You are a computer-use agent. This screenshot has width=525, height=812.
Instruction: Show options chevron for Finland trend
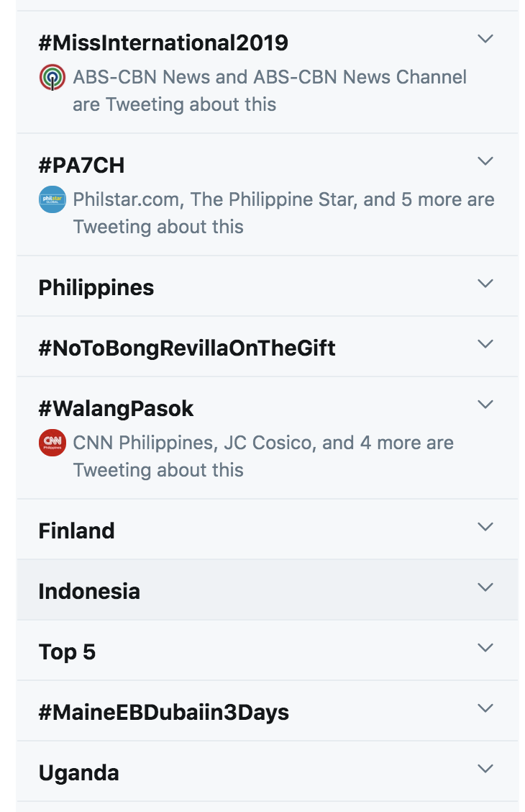click(485, 527)
